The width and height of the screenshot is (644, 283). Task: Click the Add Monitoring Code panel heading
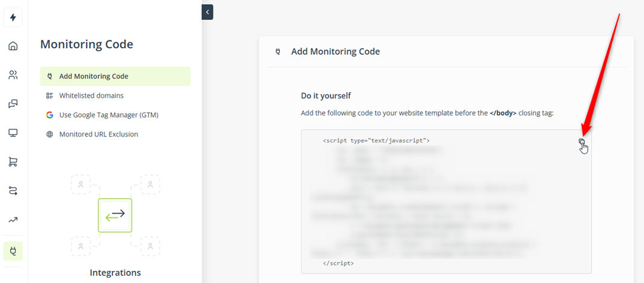[x=335, y=51]
